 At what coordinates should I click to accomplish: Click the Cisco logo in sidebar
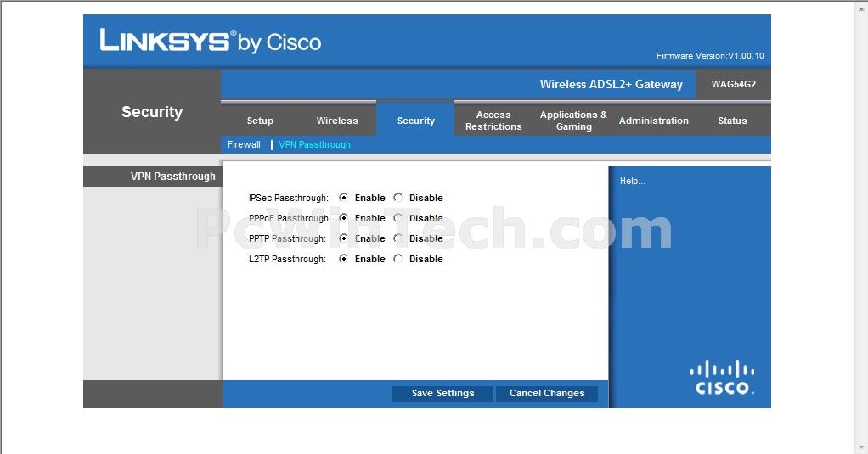click(722, 378)
